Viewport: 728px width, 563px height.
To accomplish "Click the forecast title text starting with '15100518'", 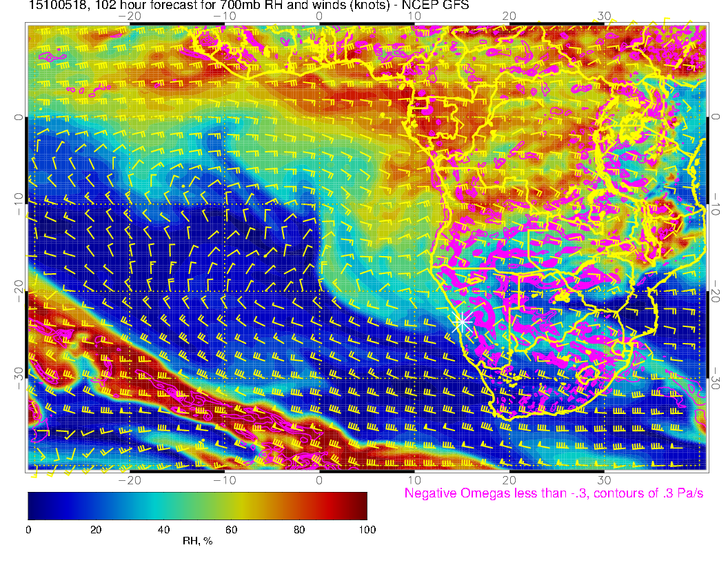I will point(249,5).
